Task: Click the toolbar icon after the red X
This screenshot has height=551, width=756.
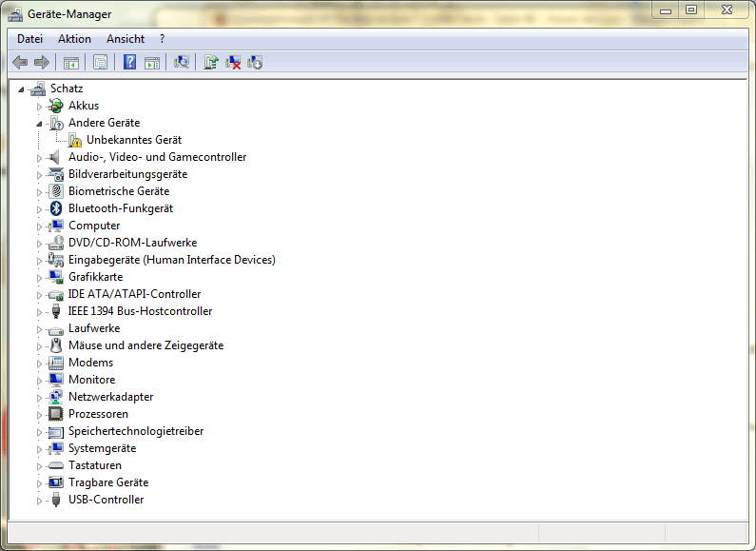Action: tap(255, 62)
